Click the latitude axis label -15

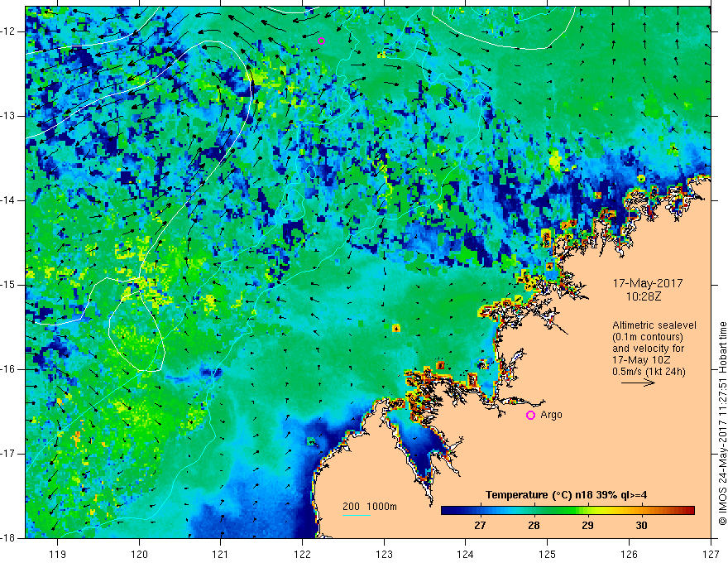coord(8,285)
